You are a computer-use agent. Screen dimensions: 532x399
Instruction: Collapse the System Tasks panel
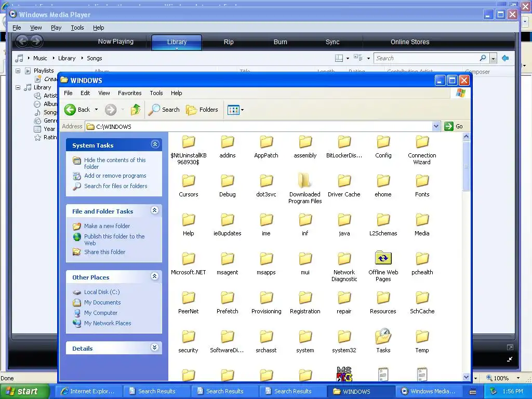tap(155, 144)
